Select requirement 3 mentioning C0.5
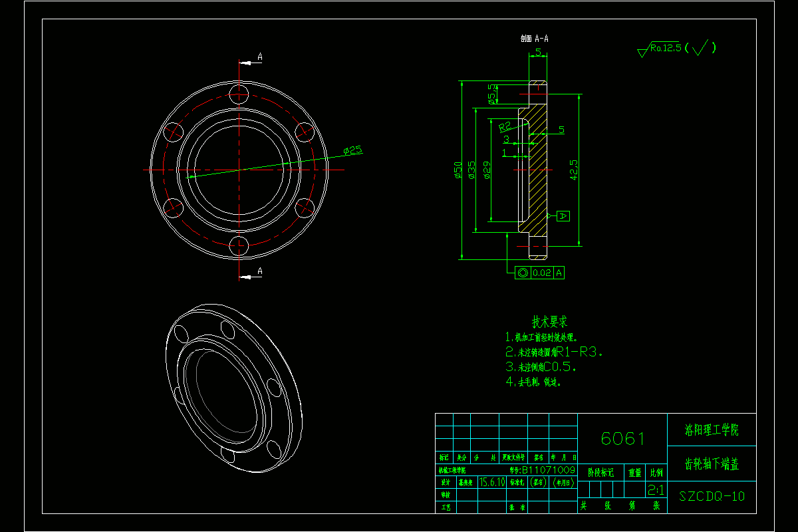Screen dimensions: 798x532 (x=541, y=367)
